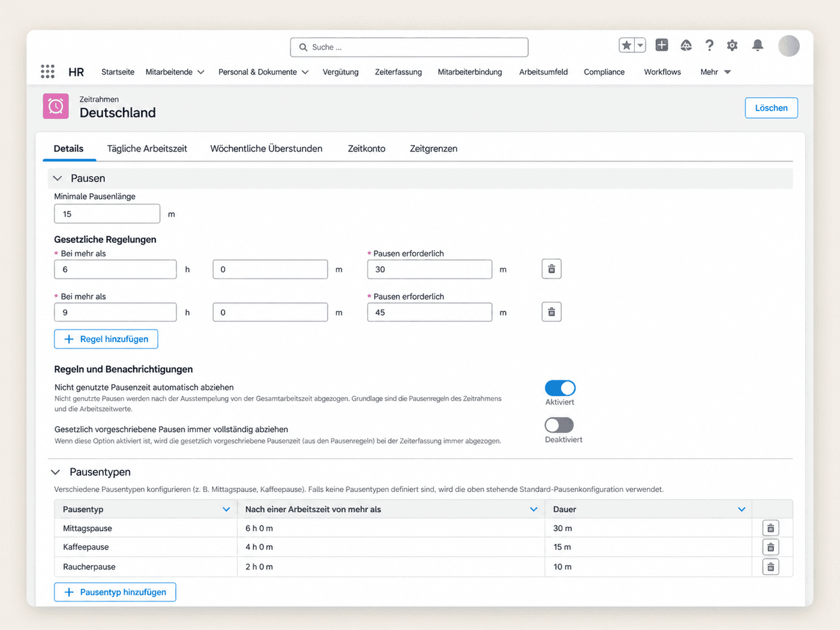
Task: Click the Suche search field
Action: tap(409, 47)
